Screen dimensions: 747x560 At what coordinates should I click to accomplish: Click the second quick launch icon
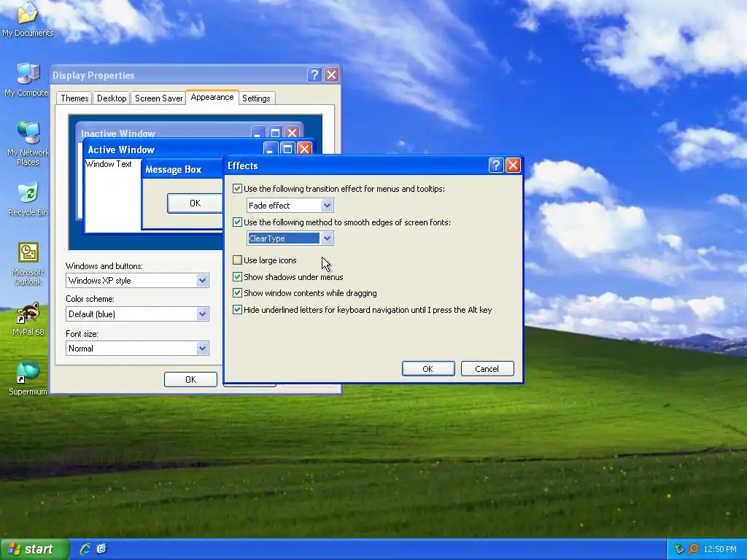(102, 549)
